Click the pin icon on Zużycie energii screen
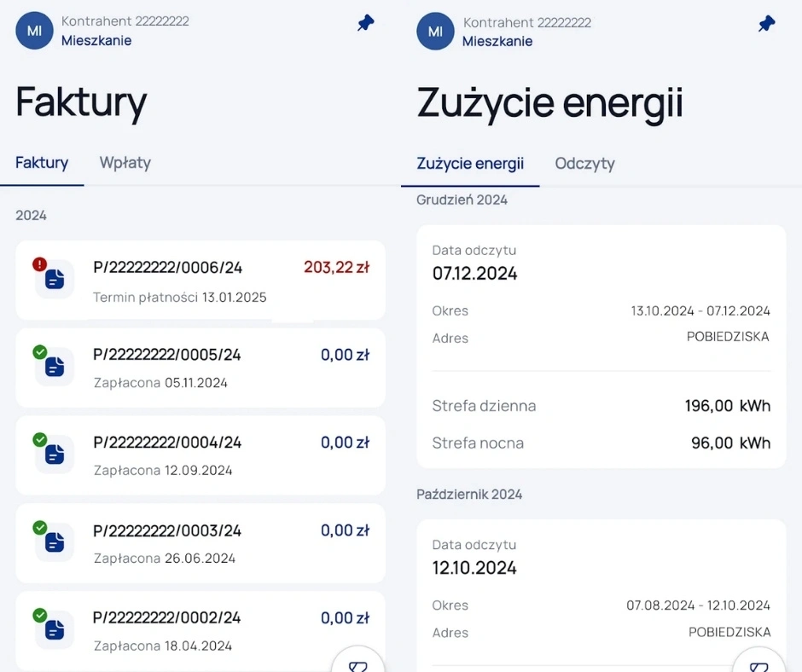Image resolution: width=802 pixels, height=672 pixels. (767, 24)
